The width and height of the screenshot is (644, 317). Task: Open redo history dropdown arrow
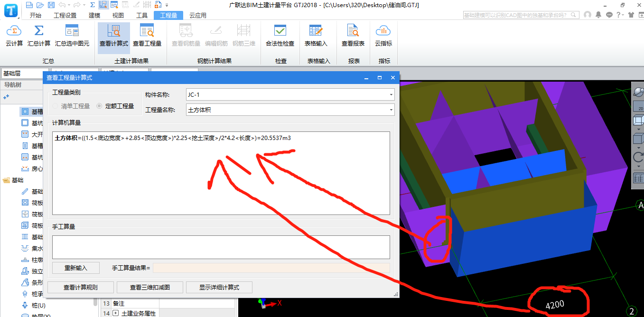click(84, 5)
